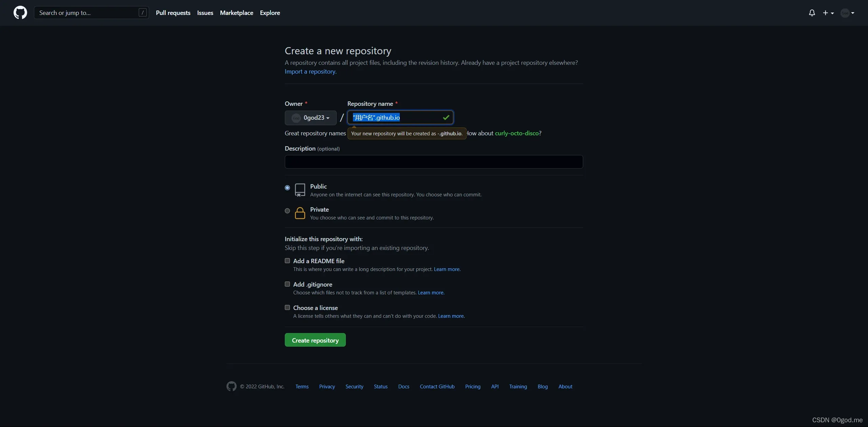Click into the Repository name field
868x427 pixels.
pos(400,117)
